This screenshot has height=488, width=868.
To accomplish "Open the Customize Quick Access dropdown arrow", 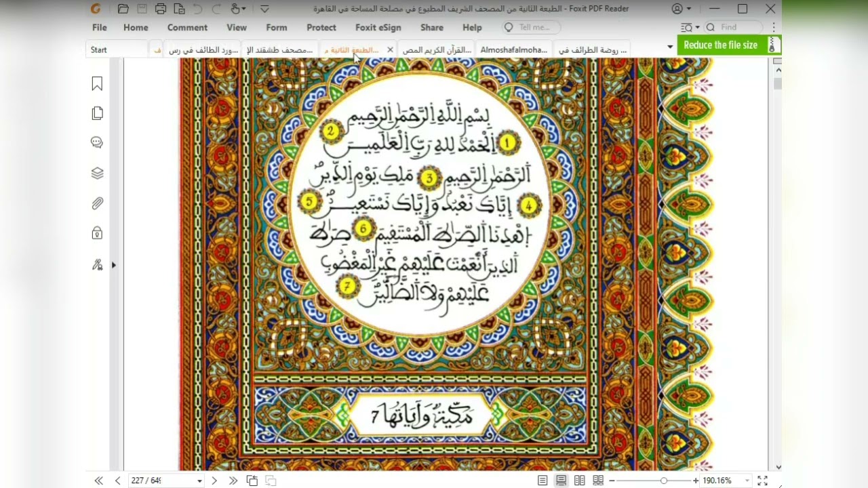I will pos(264,9).
